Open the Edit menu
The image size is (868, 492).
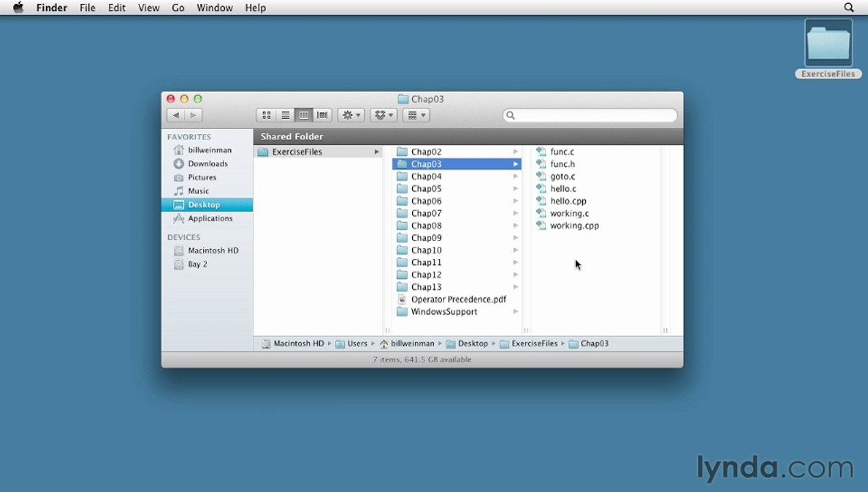(117, 8)
